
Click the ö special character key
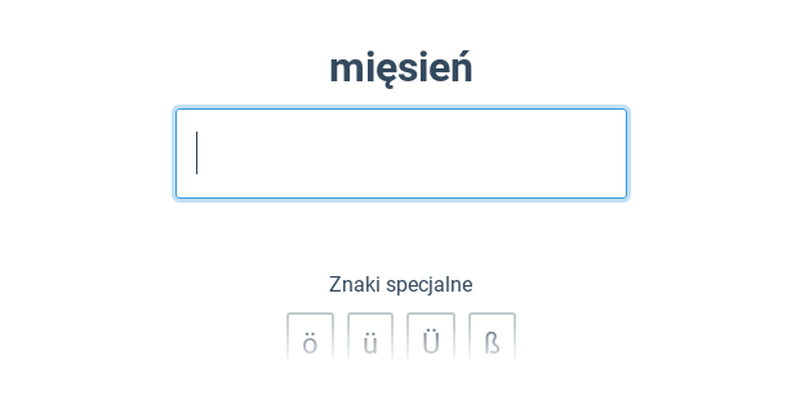click(310, 340)
